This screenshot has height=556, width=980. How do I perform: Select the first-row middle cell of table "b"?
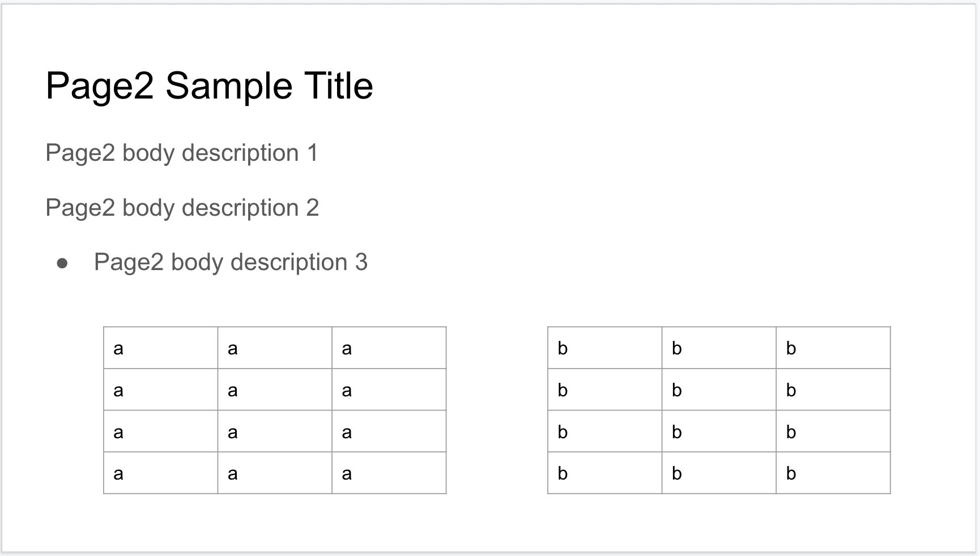pos(719,348)
